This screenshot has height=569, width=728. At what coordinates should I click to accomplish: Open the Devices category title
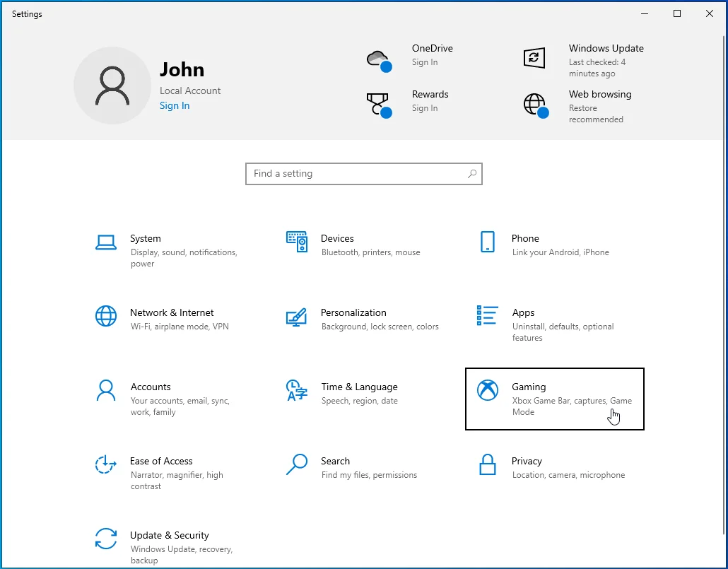337,238
